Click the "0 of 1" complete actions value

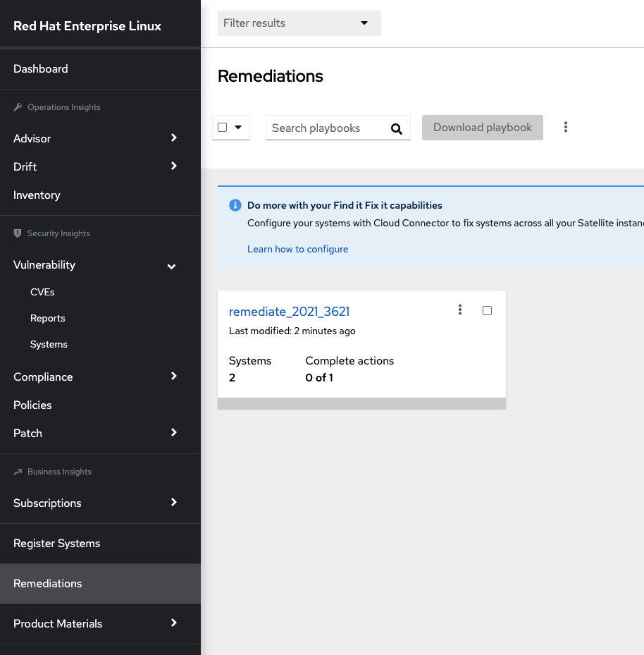coord(319,378)
